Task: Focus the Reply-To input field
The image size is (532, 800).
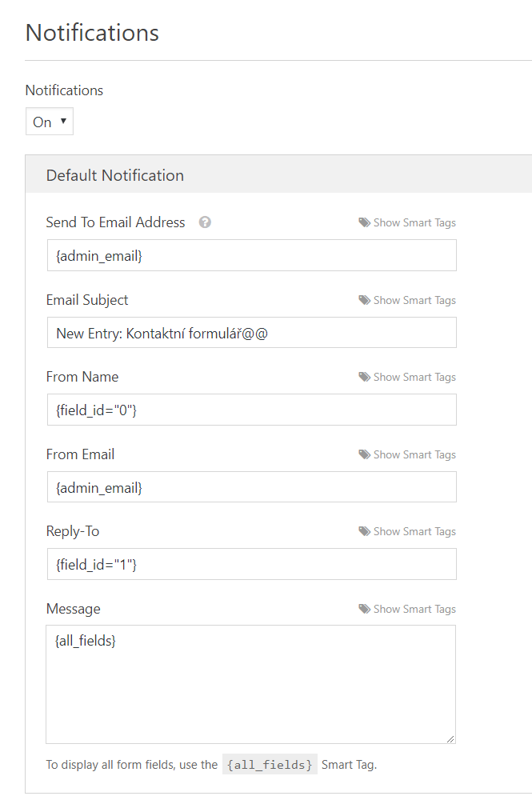Action: tap(252, 564)
